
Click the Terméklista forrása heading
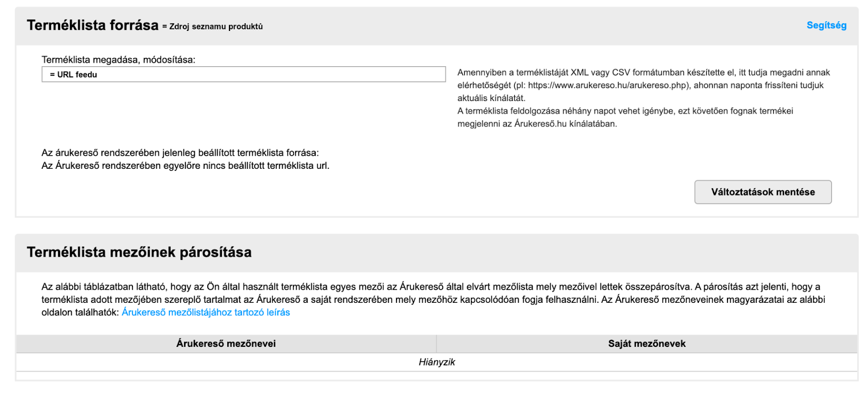coord(93,26)
